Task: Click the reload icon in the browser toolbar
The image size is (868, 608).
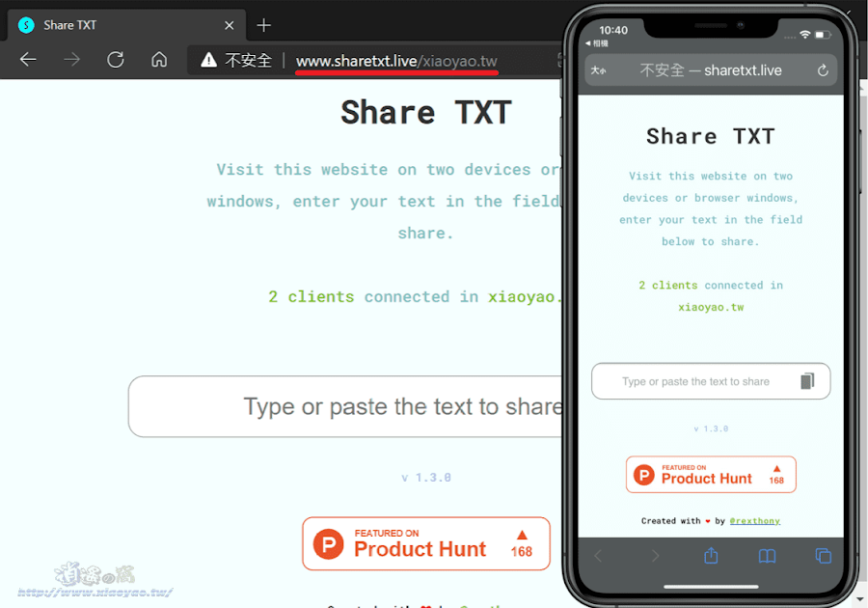Action: pos(115,59)
